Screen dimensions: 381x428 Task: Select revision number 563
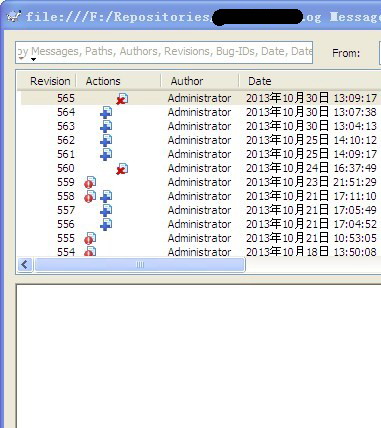[66, 126]
